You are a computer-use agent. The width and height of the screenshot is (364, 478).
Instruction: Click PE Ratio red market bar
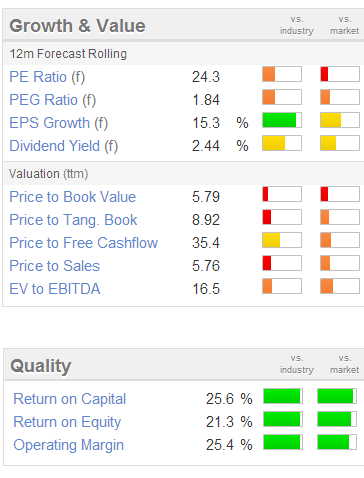pos(340,74)
